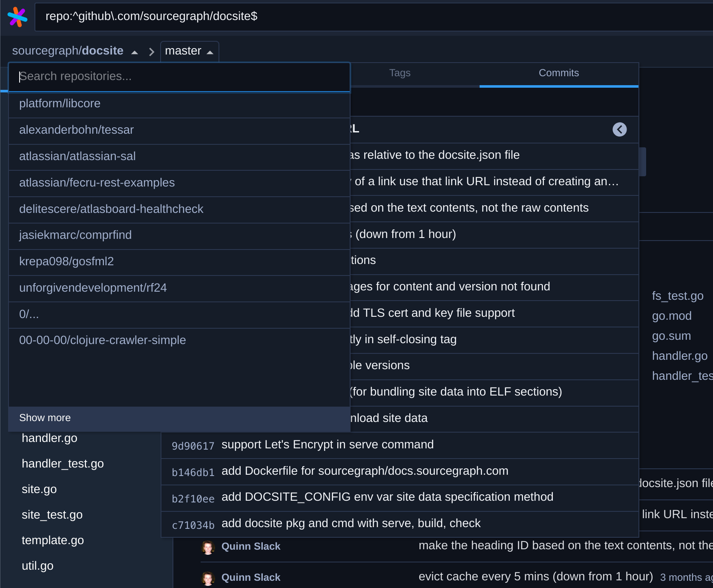Focus the Search repositories input
Screen dimensions: 713x588
179,77
